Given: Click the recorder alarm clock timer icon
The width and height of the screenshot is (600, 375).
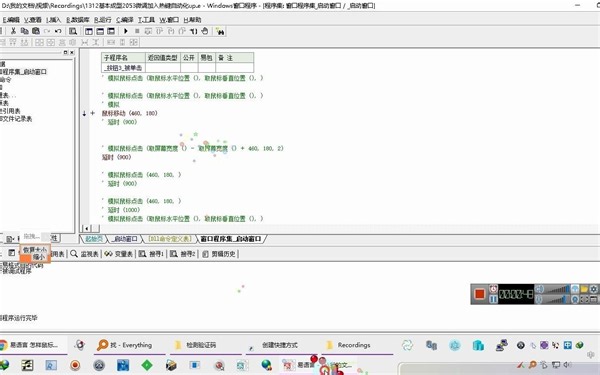Looking at the screenshot, I should (493, 289).
